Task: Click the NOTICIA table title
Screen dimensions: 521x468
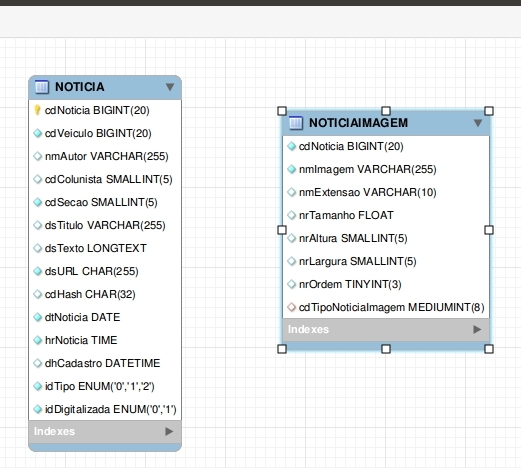Action: tap(80, 87)
